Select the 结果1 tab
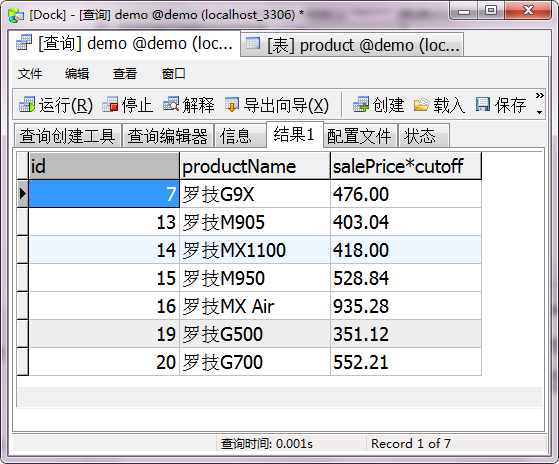Screen dimensions: 559x464 (294, 134)
